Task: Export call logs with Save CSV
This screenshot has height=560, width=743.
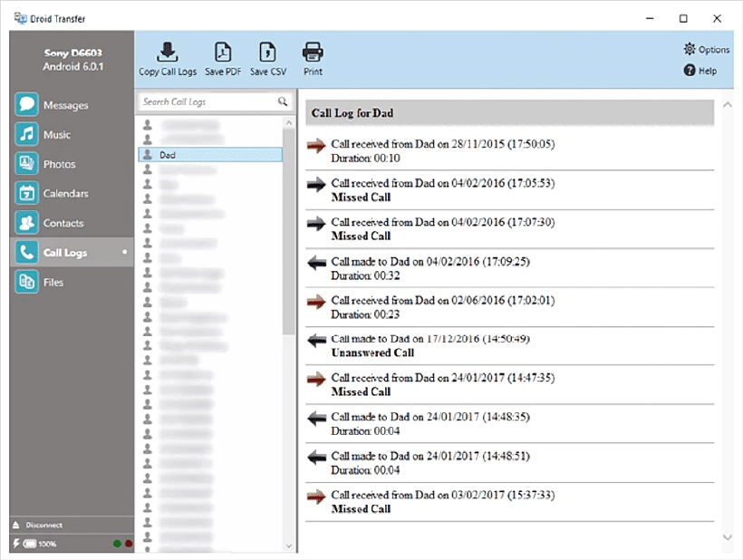Action: pos(267,59)
